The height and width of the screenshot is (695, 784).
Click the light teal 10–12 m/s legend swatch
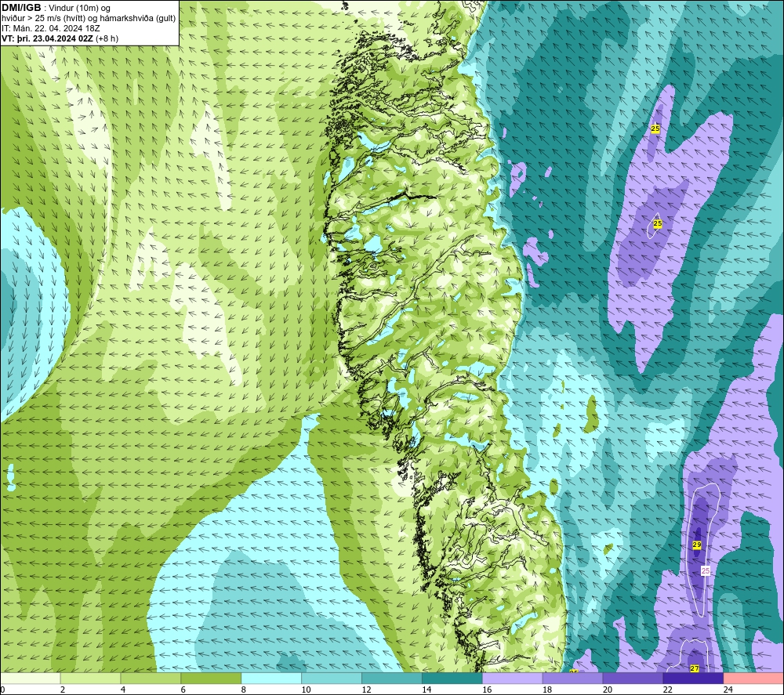click(332, 678)
